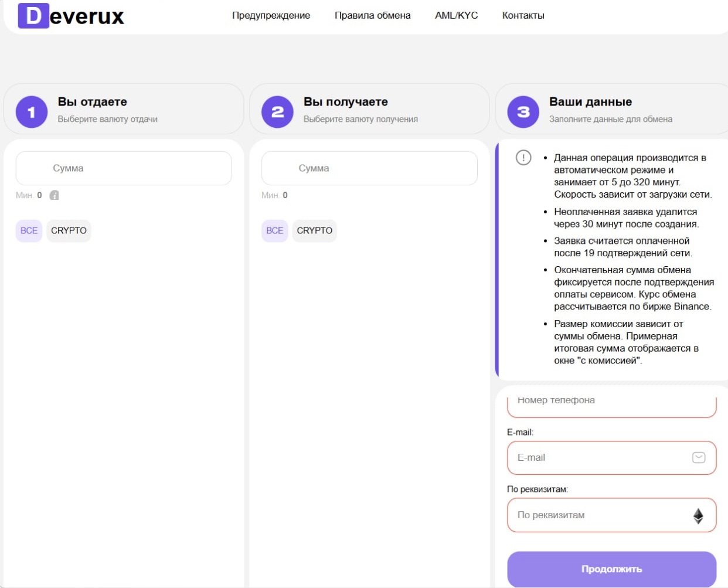The image size is (728, 588).
Task: Open the Предупреждение menu item
Action: point(271,15)
